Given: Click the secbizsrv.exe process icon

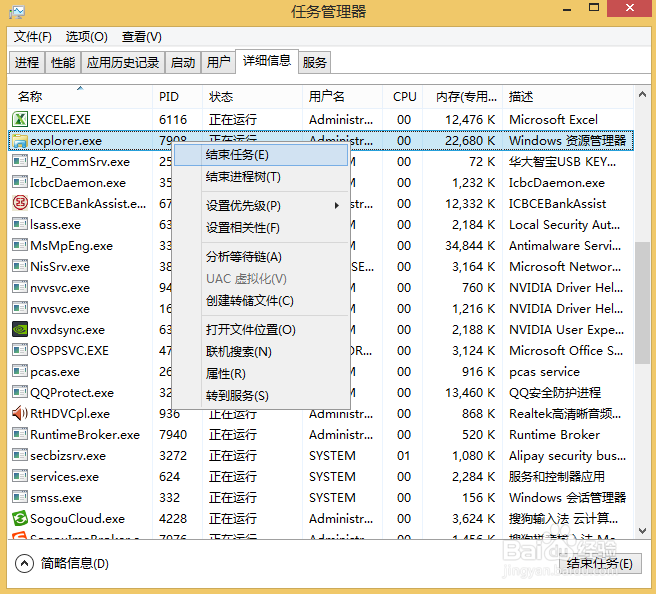Looking at the screenshot, I should [20, 455].
